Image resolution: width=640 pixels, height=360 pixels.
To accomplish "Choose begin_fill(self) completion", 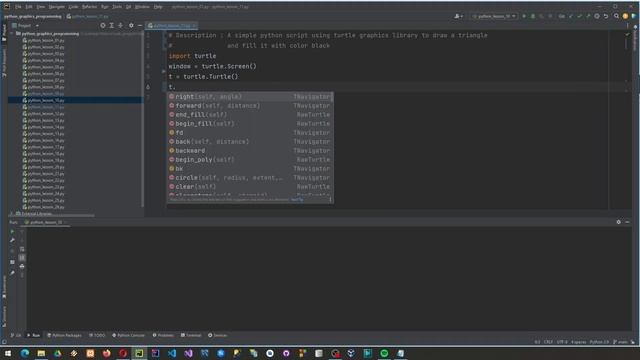I will pyautogui.click(x=250, y=124).
